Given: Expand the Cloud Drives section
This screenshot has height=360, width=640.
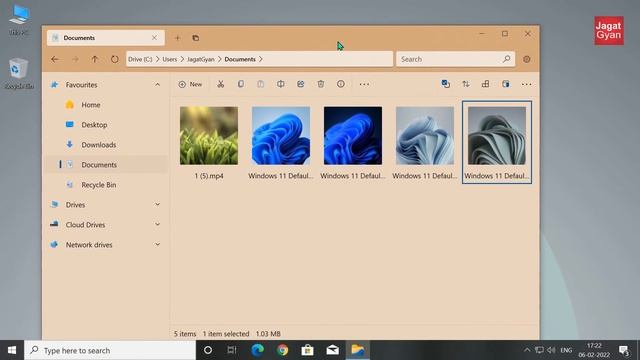Looking at the screenshot, I should point(157,224).
